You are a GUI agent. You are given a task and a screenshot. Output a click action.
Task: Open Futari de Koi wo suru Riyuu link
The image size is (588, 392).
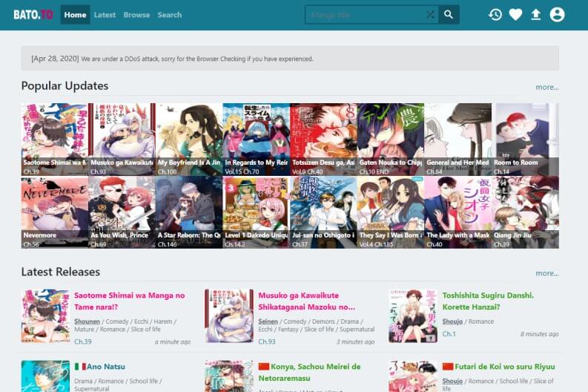[x=505, y=367]
